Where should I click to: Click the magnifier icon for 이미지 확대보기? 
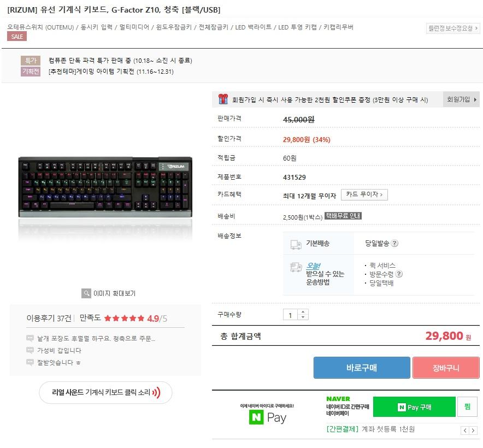point(86,293)
